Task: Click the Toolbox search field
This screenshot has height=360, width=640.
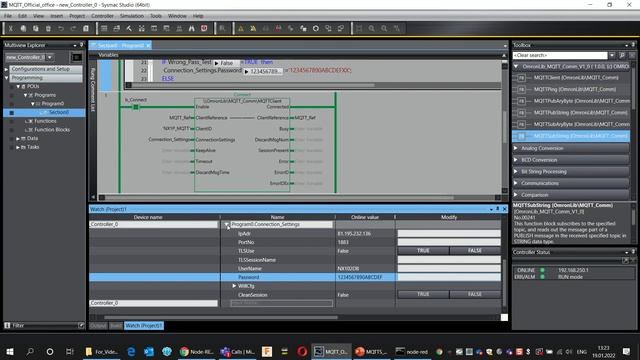Action: 560,55
